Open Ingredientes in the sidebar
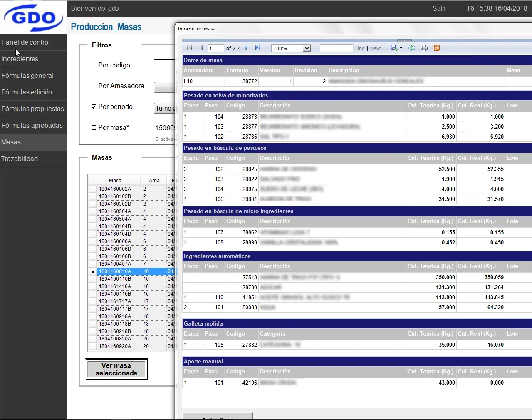 click(33, 59)
